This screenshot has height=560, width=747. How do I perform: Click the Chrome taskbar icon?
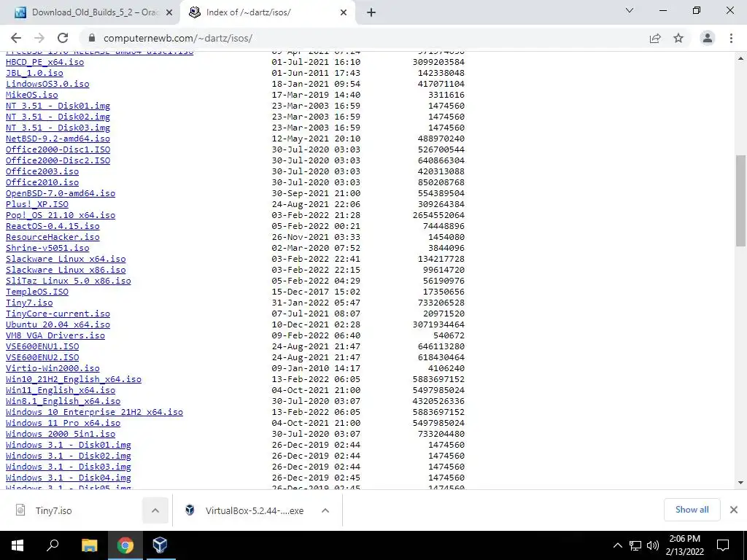pos(125,545)
